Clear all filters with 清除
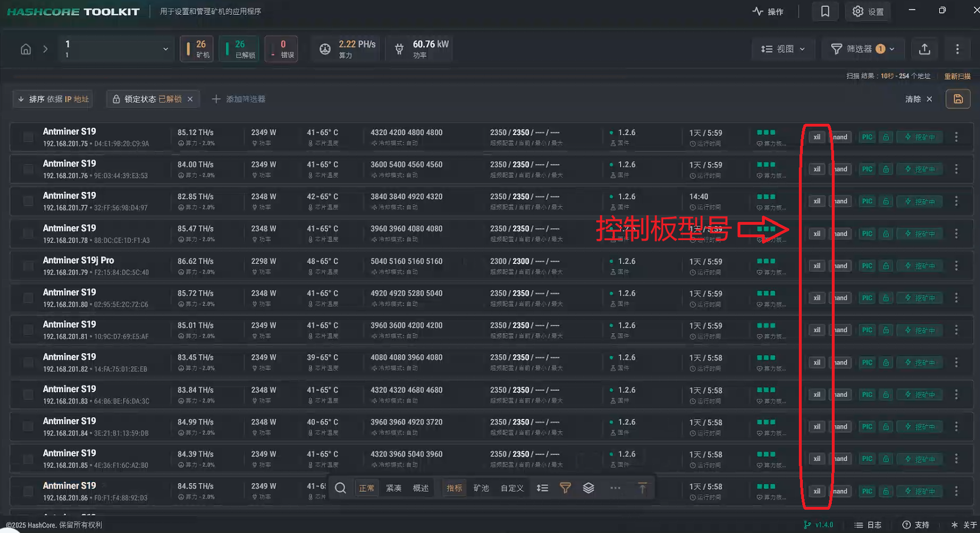This screenshot has height=533, width=980. pos(919,99)
